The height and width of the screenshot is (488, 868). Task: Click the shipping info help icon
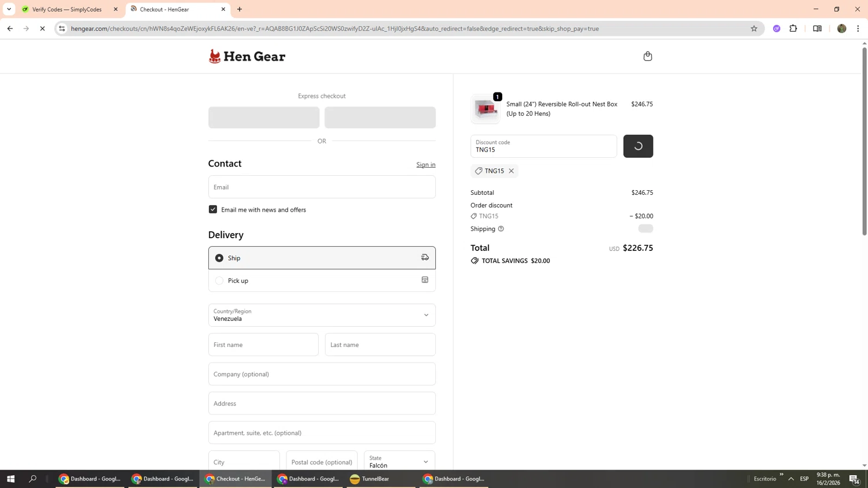(501, 229)
